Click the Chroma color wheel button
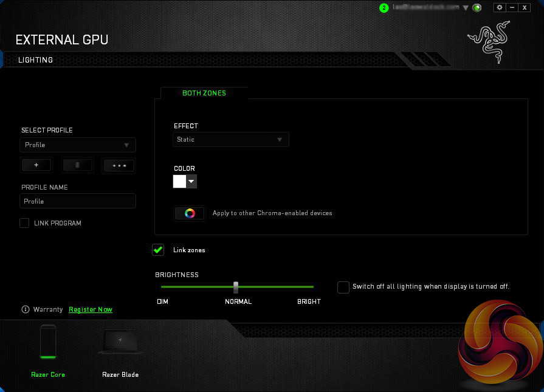Screen dimensions: 544x392 pos(190,213)
